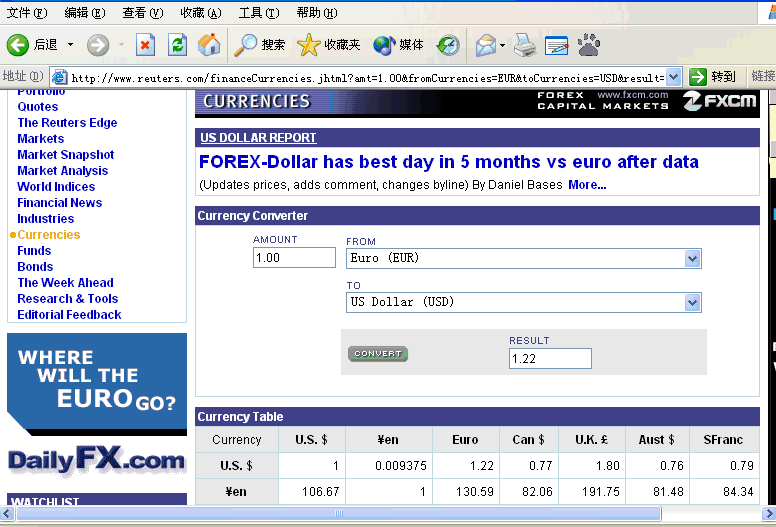
Task: Click the Back (后退) arrow icon
Action: 18,45
